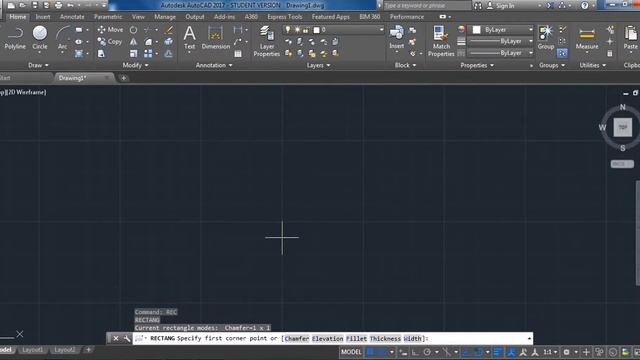
Task: Toggle lineweight display in status bar
Action: 498,352
